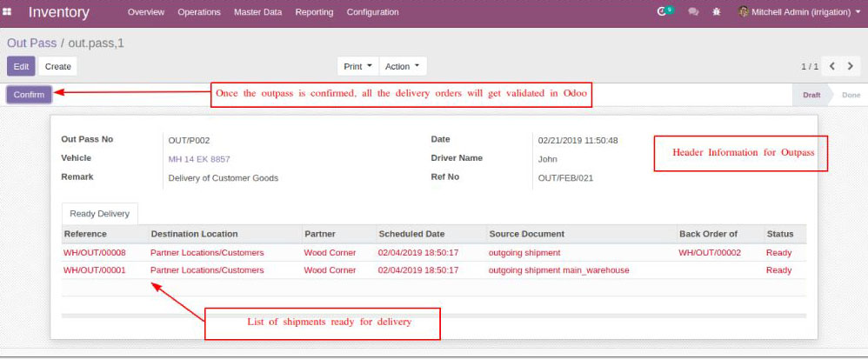The height and width of the screenshot is (359, 868).
Task: Open vehicle MH 14 EK 8857 link
Action: point(199,159)
